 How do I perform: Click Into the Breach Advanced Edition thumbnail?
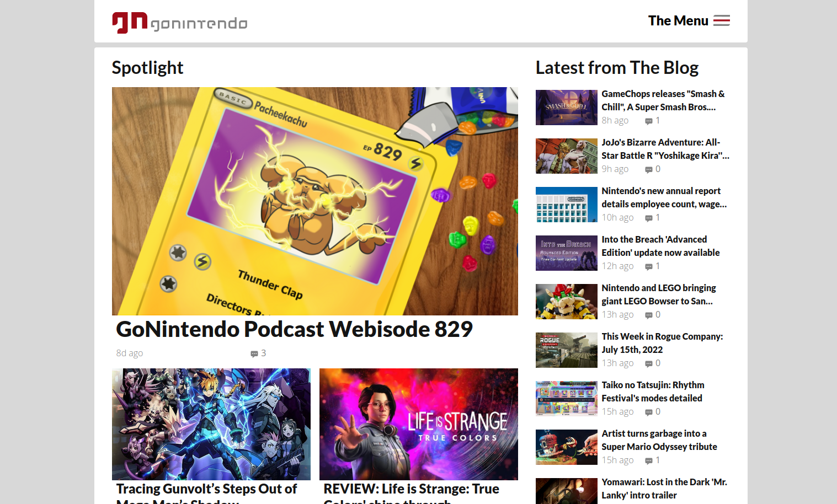(566, 253)
